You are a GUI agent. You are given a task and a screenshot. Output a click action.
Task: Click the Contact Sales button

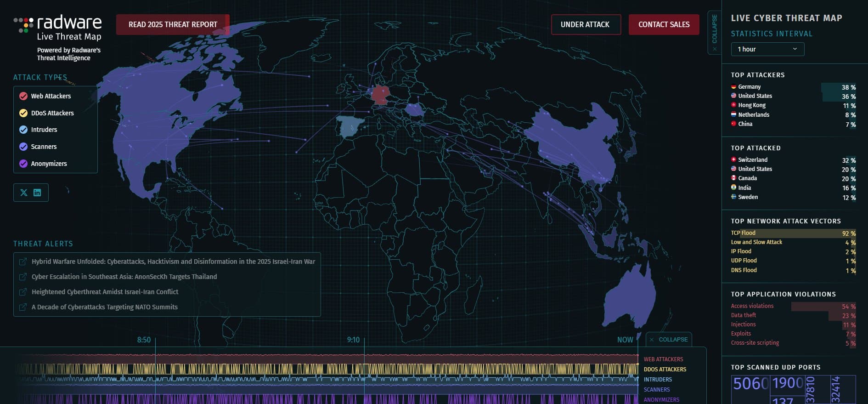click(x=664, y=24)
